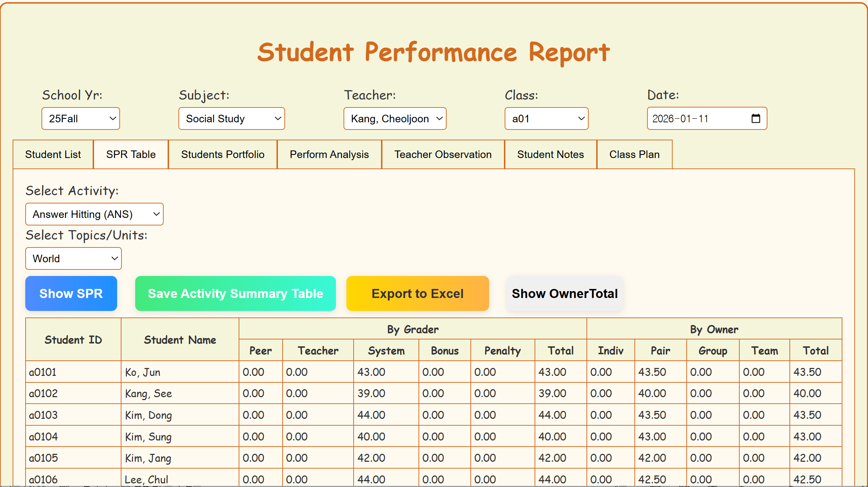Go to Students Portfolio tab

pos(223,154)
